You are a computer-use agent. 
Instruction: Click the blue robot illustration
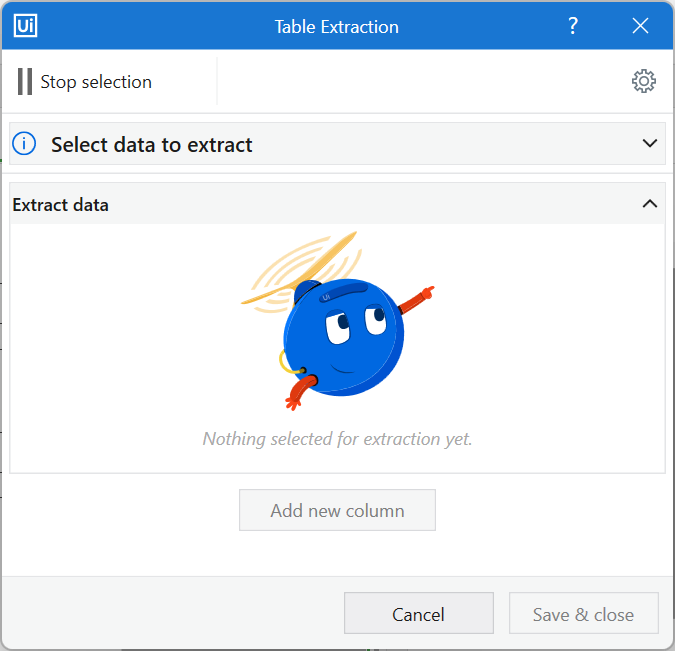pyautogui.click(x=343, y=340)
